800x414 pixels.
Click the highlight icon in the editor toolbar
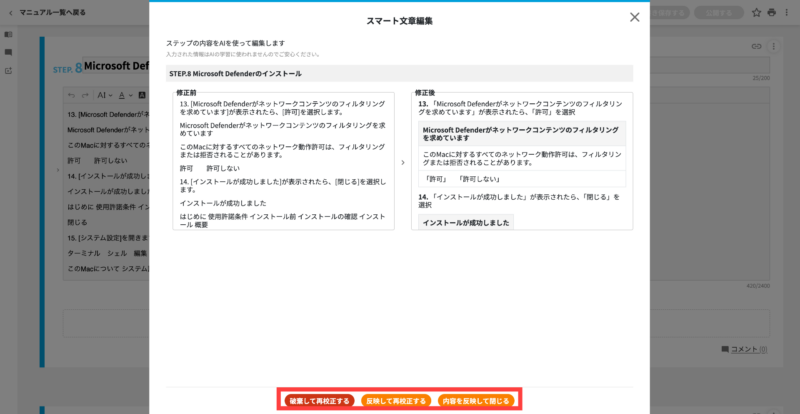(142, 95)
